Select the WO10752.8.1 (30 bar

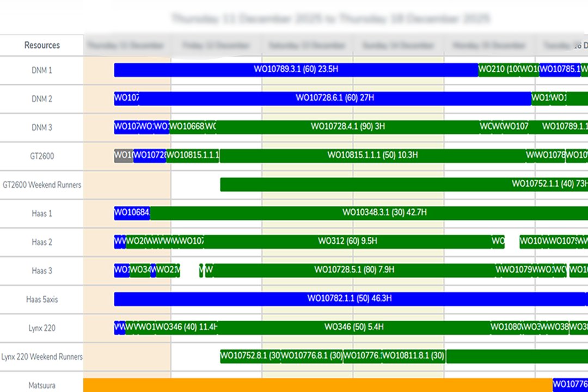(250, 356)
